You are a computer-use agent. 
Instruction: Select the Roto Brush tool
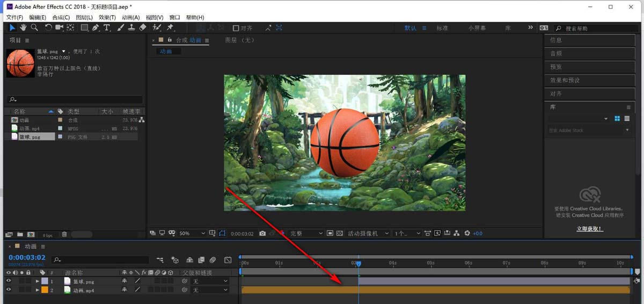[157, 27]
